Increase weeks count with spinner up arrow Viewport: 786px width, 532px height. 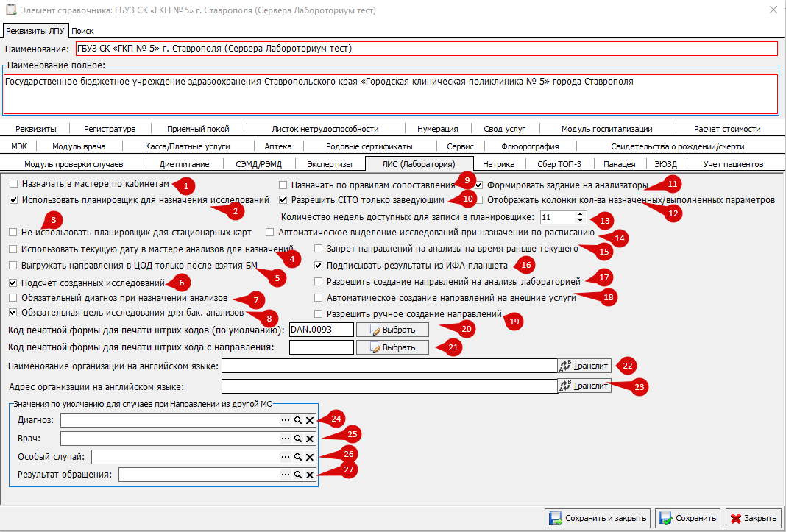tap(581, 215)
